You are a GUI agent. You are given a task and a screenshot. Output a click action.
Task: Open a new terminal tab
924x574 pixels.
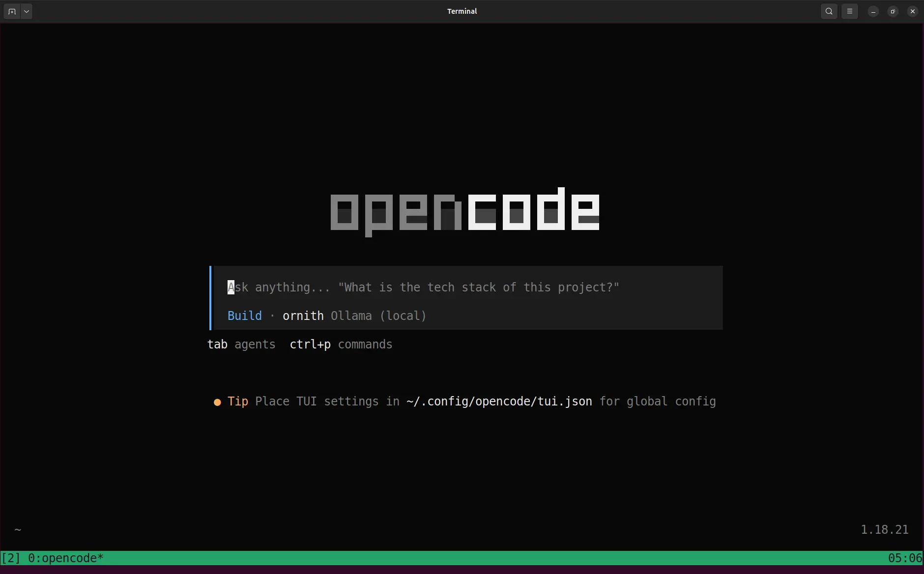(12, 11)
